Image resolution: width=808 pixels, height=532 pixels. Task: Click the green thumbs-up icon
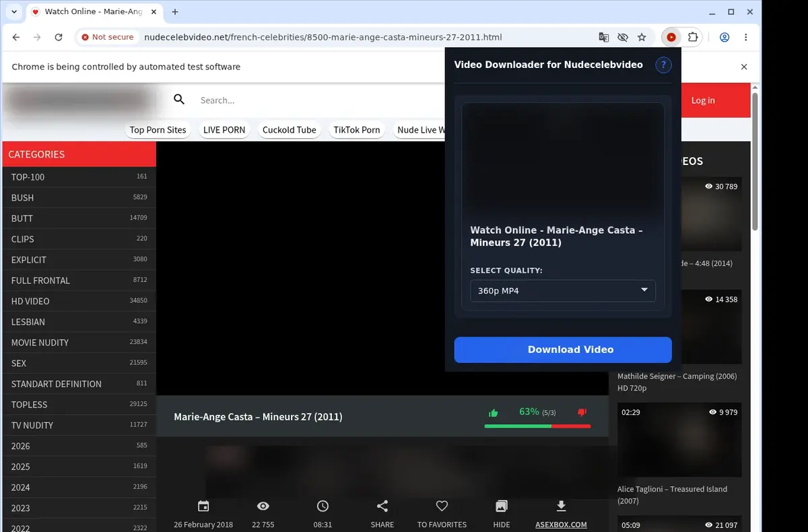coord(494,413)
